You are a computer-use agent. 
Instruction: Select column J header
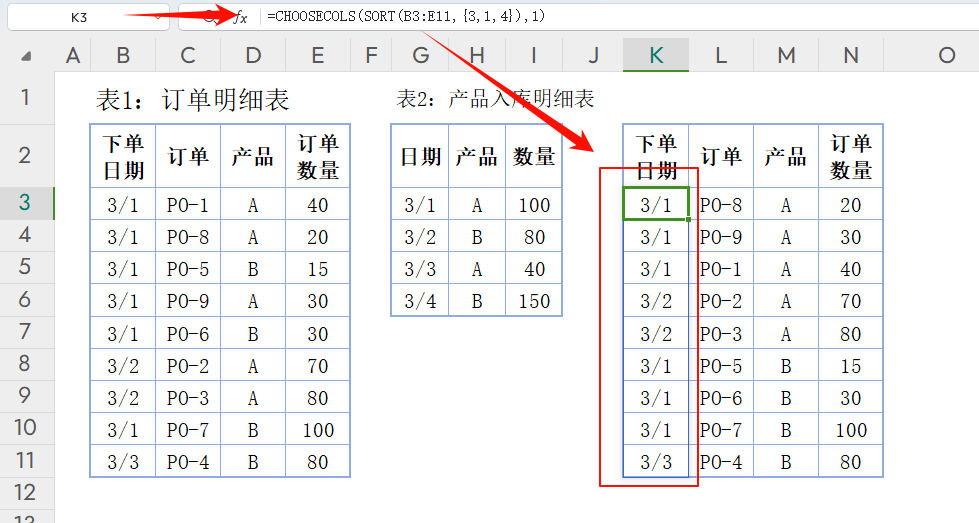click(x=593, y=56)
